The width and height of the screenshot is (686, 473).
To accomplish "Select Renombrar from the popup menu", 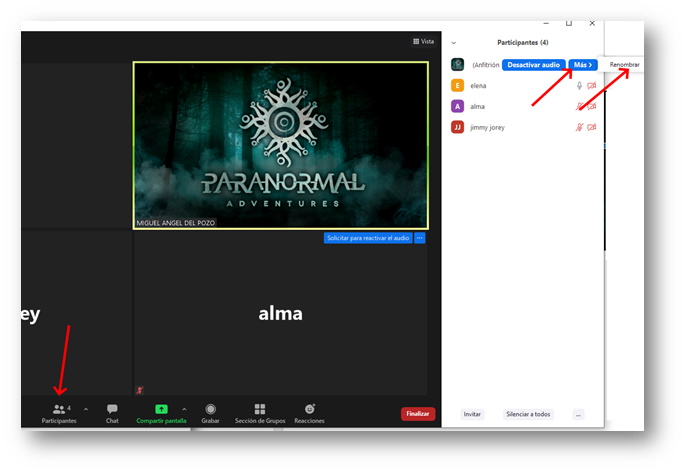I will (624, 65).
